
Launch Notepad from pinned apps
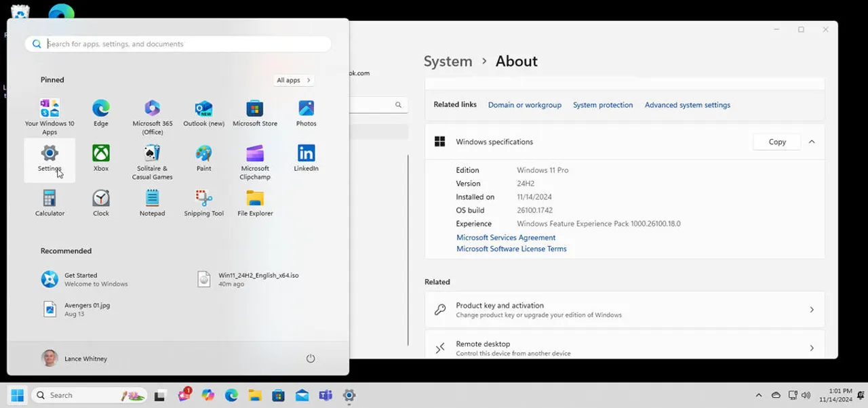click(x=152, y=203)
